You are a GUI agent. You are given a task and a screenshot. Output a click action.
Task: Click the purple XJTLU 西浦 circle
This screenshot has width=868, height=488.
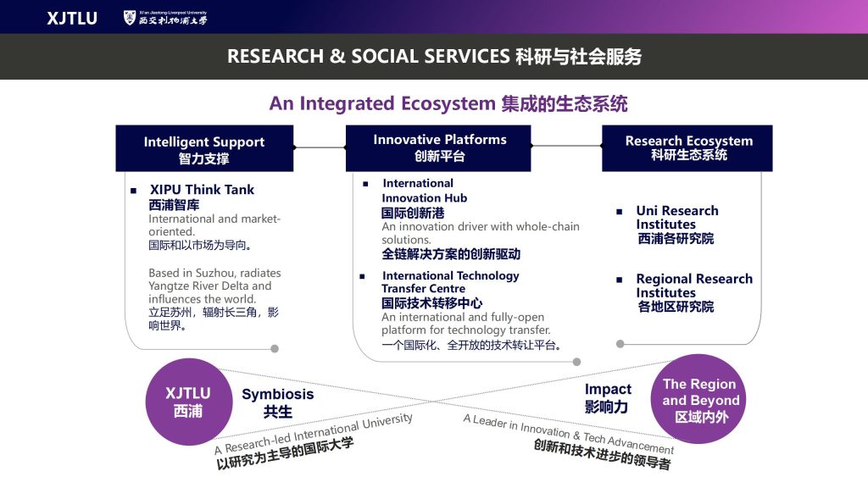click(x=188, y=402)
